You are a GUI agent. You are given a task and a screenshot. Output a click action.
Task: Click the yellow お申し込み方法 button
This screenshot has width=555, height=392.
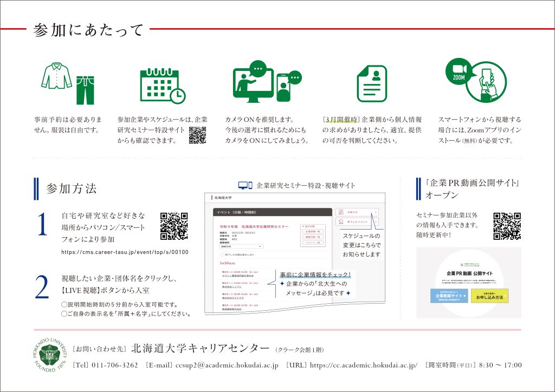point(489,296)
